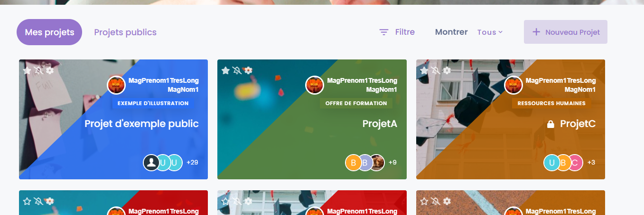The width and height of the screenshot is (644, 215).
Task: Unstar the Projet d'exemple public card
Action: (x=27, y=70)
